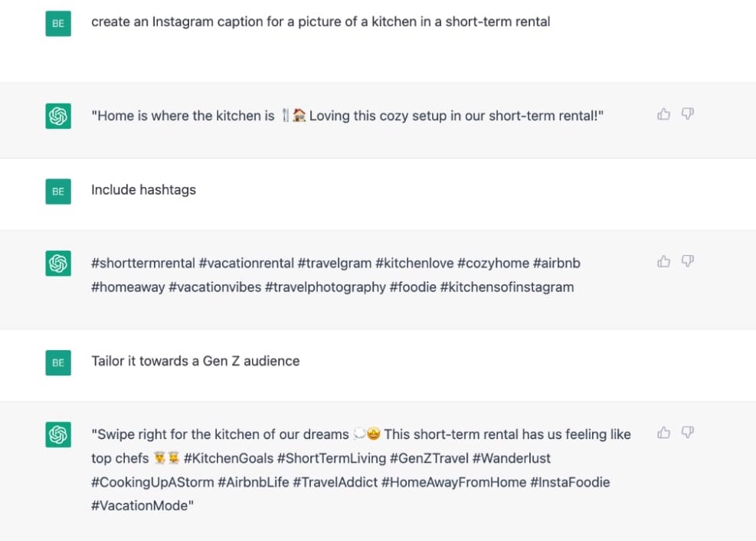The height and width of the screenshot is (541, 756).
Task: Click thumbs up on the first caption response
Action: 663,113
